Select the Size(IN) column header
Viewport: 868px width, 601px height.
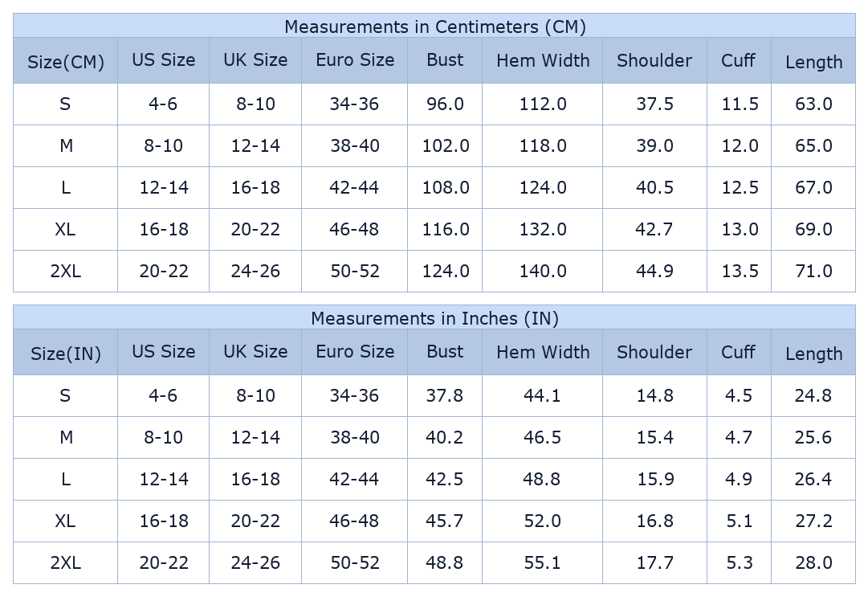[x=66, y=354]
